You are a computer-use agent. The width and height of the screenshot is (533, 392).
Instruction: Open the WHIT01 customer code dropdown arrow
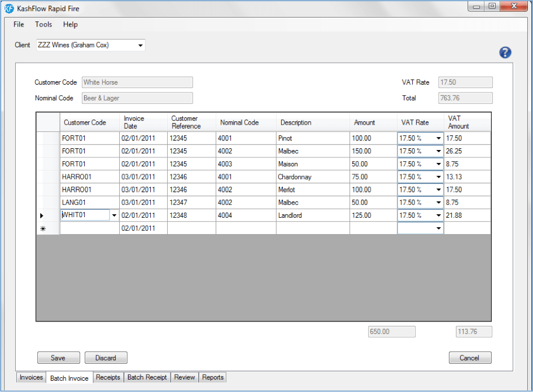[x=115, y=215]
